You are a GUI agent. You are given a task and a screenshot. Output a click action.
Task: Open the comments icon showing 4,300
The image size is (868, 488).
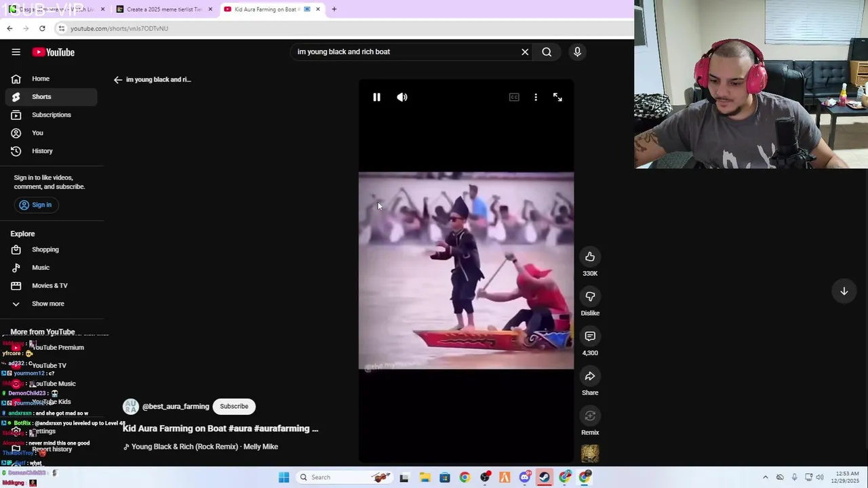click(x=590, y=336)
